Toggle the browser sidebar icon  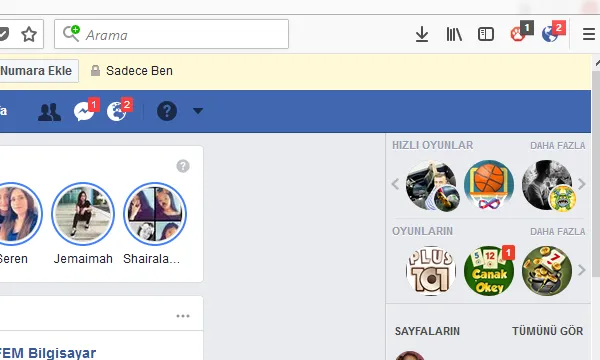[486, 34]
